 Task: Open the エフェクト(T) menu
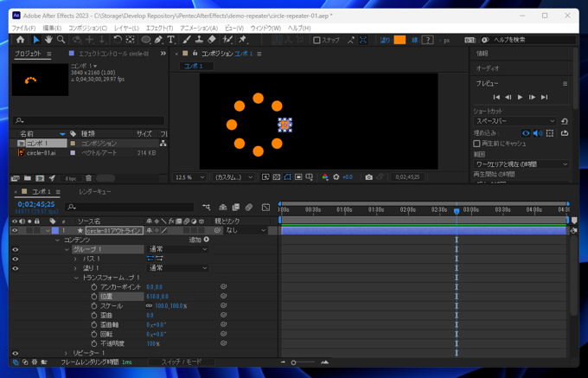coord(158,28)
